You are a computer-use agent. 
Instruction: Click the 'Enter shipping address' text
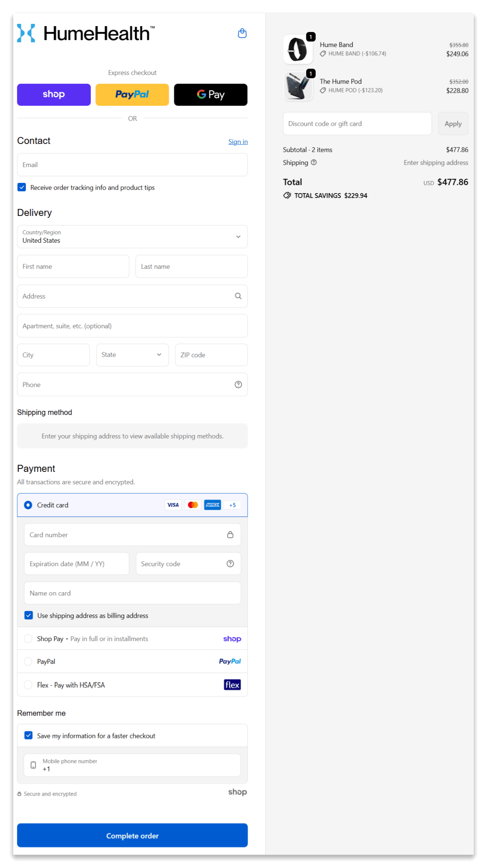[436, 162]
